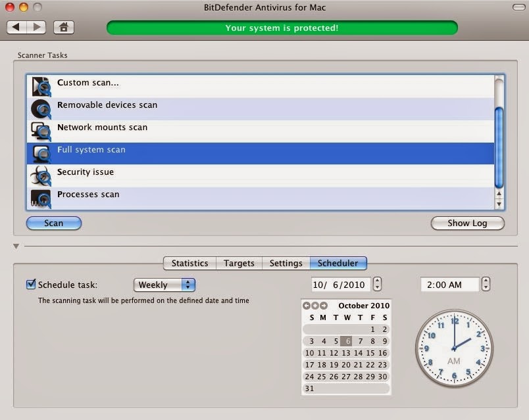Click the Removable devices scan disc icon

41,109
